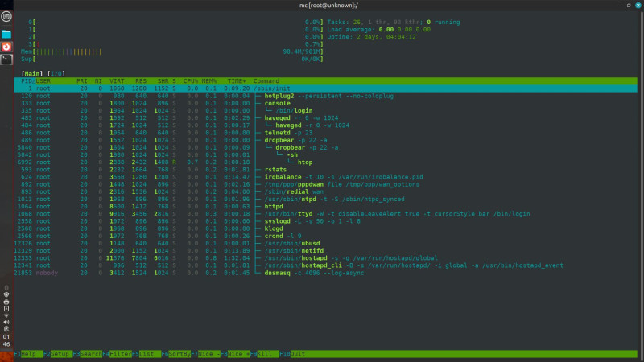644x362 pixels.
Task: Sort by the RES column header
Action: coord(140,81)
